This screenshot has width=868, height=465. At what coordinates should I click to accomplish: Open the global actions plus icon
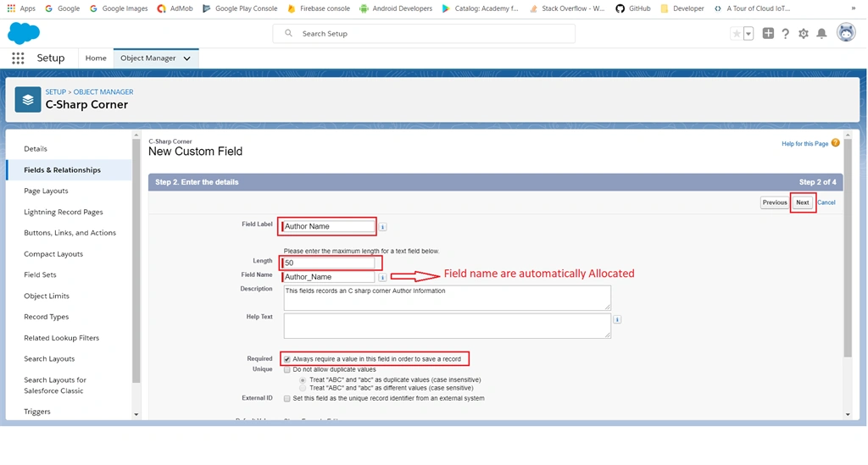click(x=768, y=33)
